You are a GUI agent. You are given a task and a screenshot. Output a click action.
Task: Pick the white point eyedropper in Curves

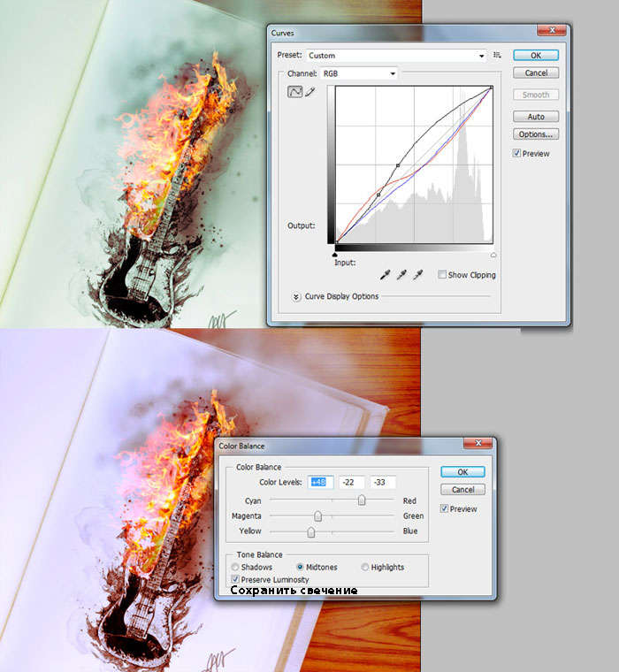417,275
